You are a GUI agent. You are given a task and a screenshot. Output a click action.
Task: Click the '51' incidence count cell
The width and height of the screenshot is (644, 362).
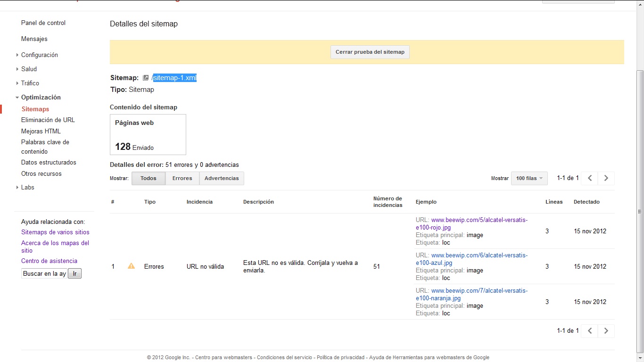click(377, 267)
